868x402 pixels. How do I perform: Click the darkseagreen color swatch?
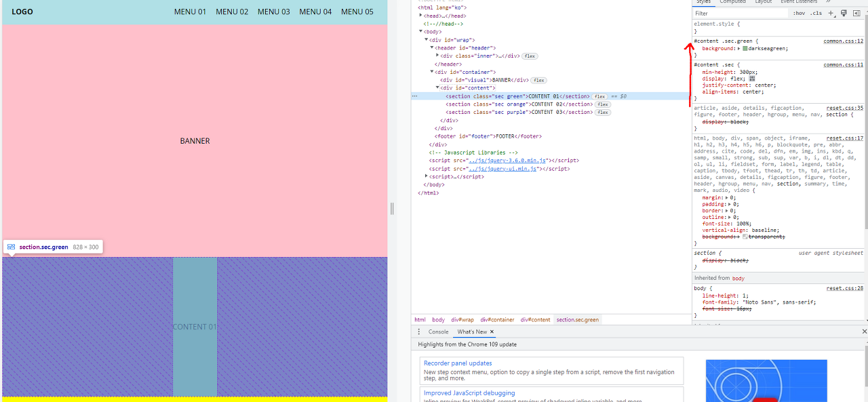pos(745,49)
